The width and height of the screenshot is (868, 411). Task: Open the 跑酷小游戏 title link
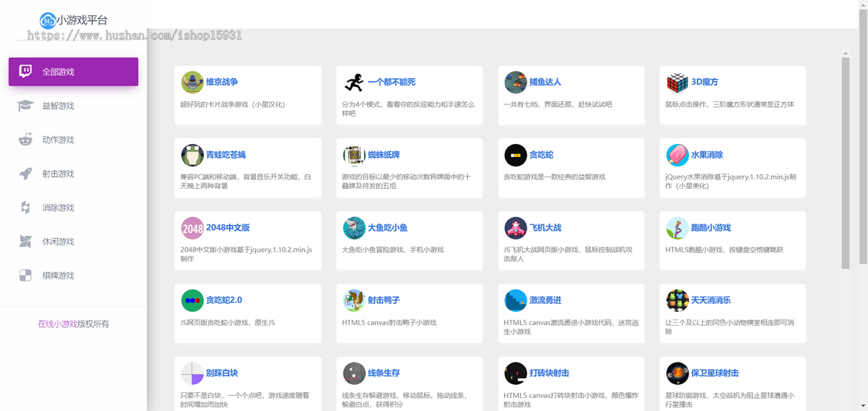[x=711, y=228]
